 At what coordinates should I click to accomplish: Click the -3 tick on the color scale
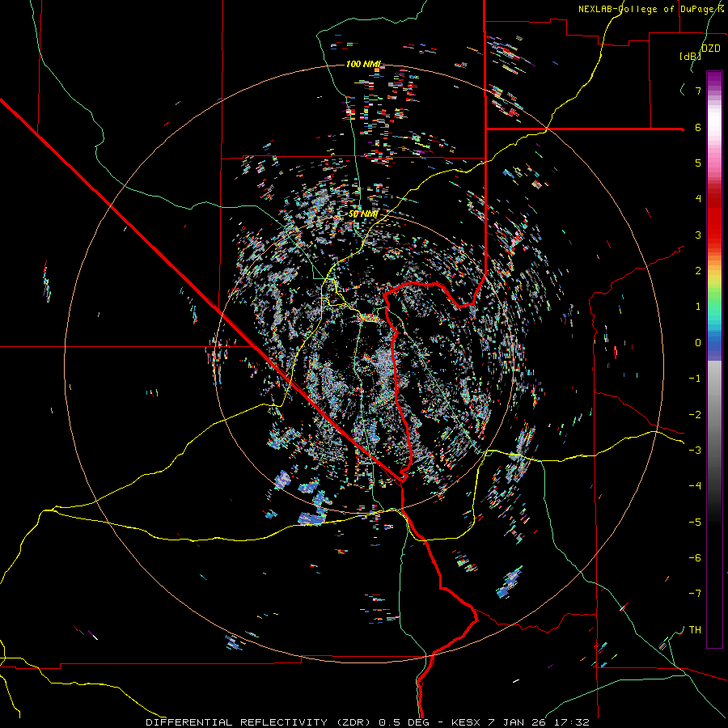tap(695, 451)
